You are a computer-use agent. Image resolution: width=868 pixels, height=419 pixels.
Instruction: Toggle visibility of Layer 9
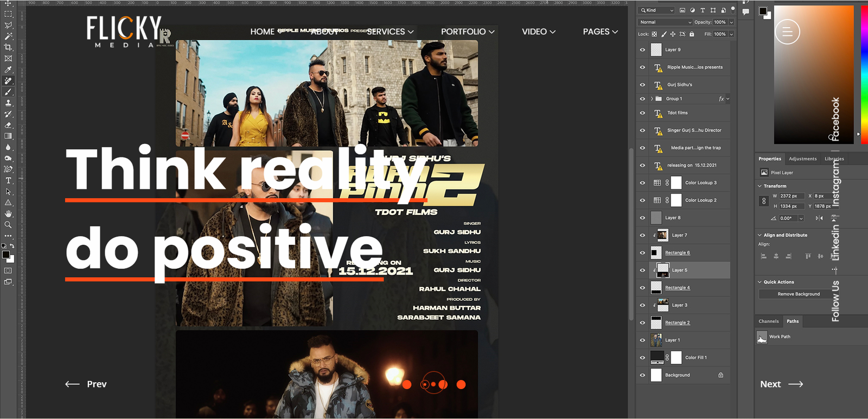coord(642,49)
